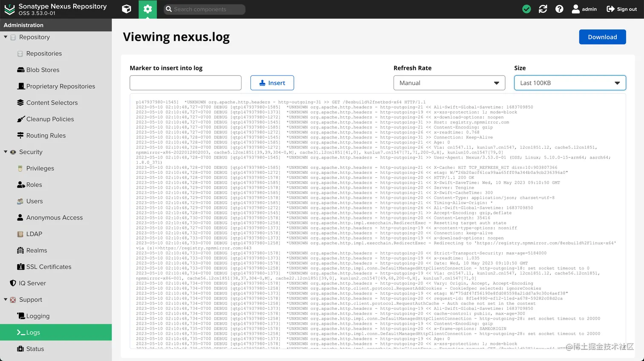644x361 pixels.
Task: Click the Repositories database icon
Action: pos(20,54)
